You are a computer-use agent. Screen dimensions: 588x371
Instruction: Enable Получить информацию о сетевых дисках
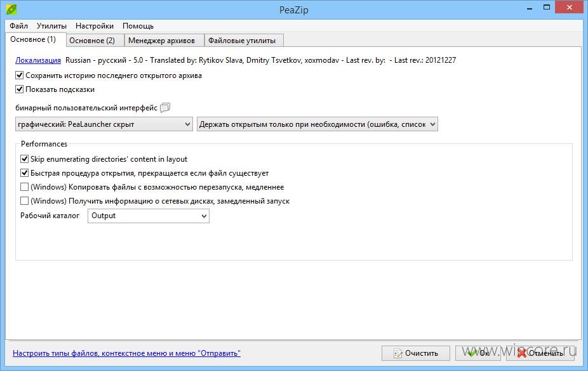coord(24,201)
